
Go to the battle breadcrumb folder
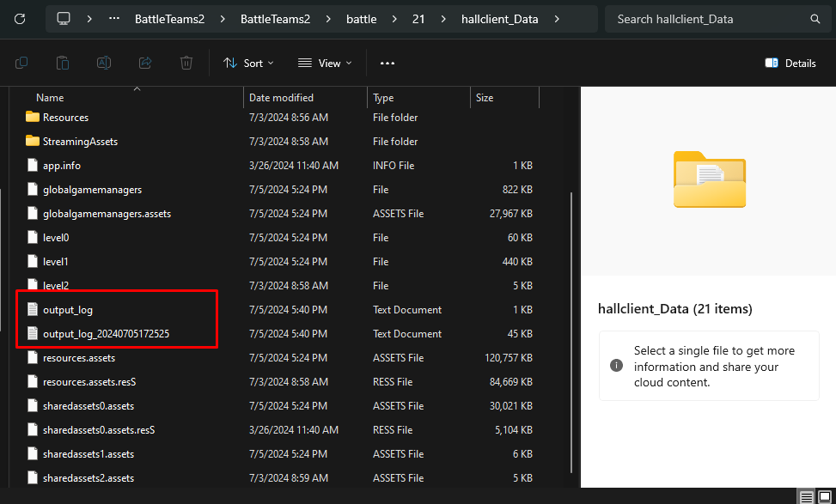(x=362, y=19)
